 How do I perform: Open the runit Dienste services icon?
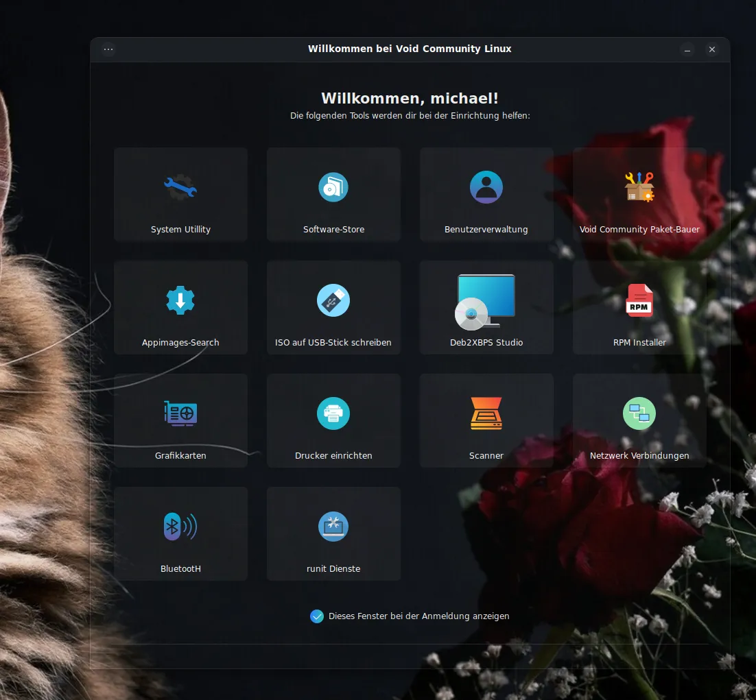333,527
